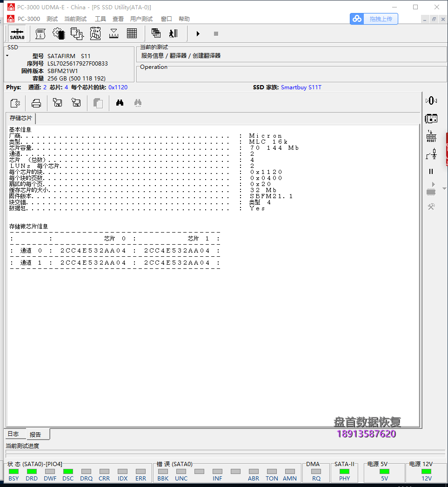The image size is (448, 487).
Task: Restore the inner child window
Action: point(434,19)
